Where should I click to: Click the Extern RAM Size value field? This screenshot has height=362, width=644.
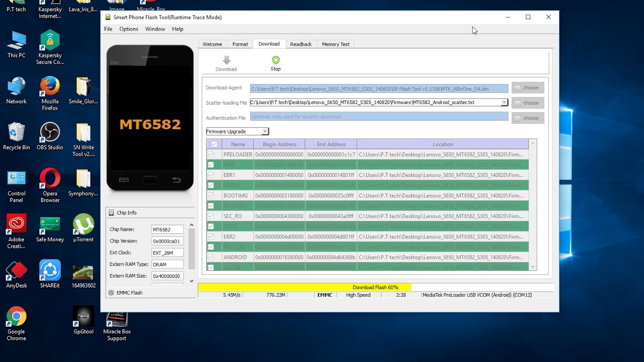coord(168,276)
